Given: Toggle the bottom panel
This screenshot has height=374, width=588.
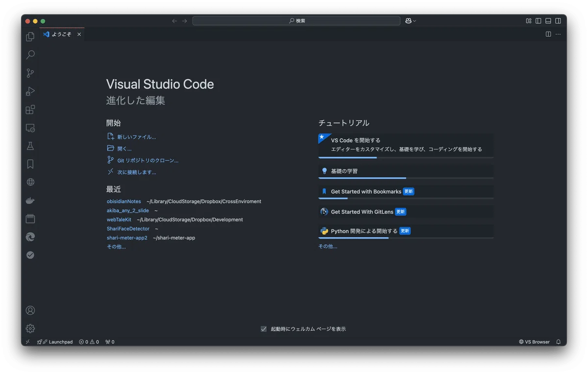Looking at the screenshot, I should point(548,21).
